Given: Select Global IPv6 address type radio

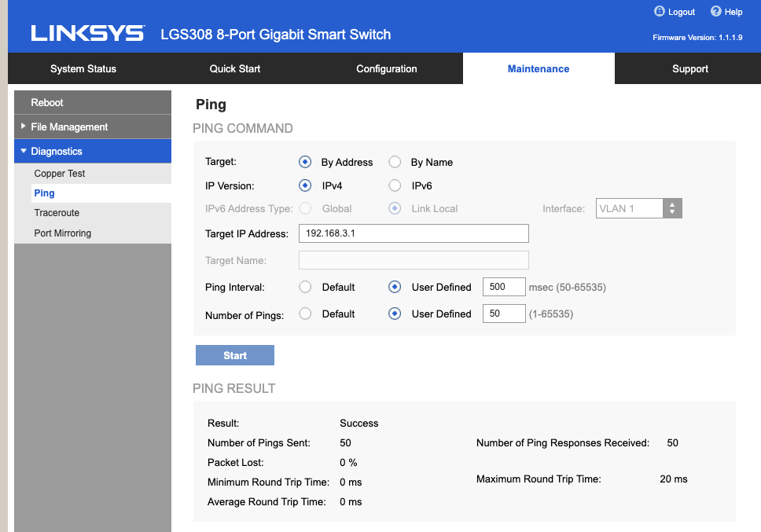Looking at the screenshot, I should pos(305,208).
